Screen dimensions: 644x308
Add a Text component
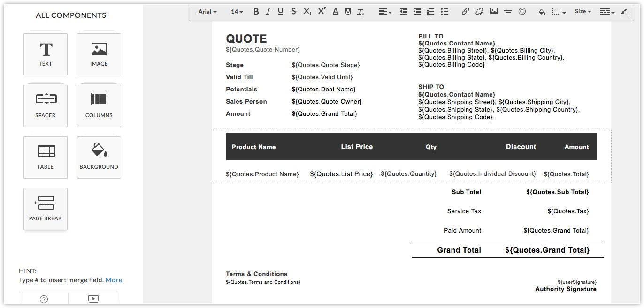pos(46,54)
